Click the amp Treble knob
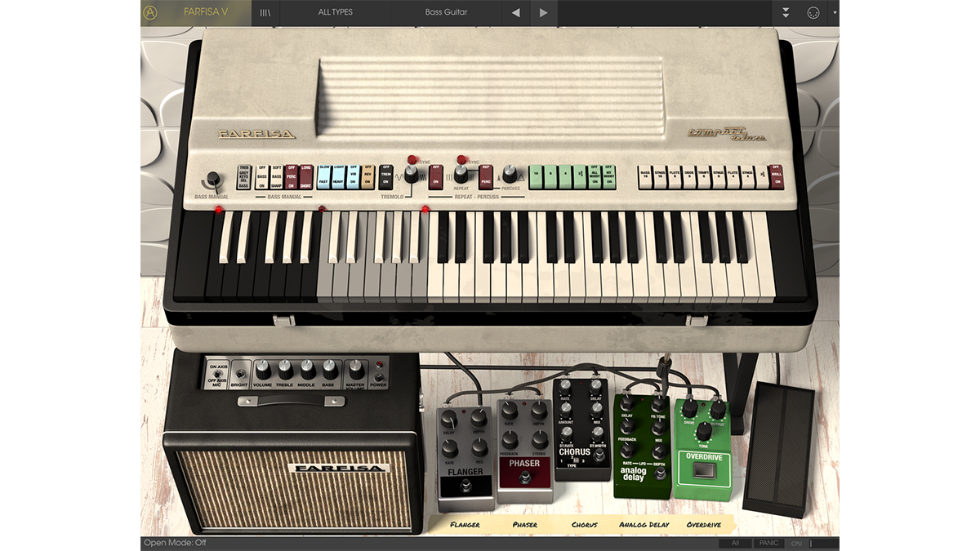Viewport: 980px width, 551px height. point(286,369)
